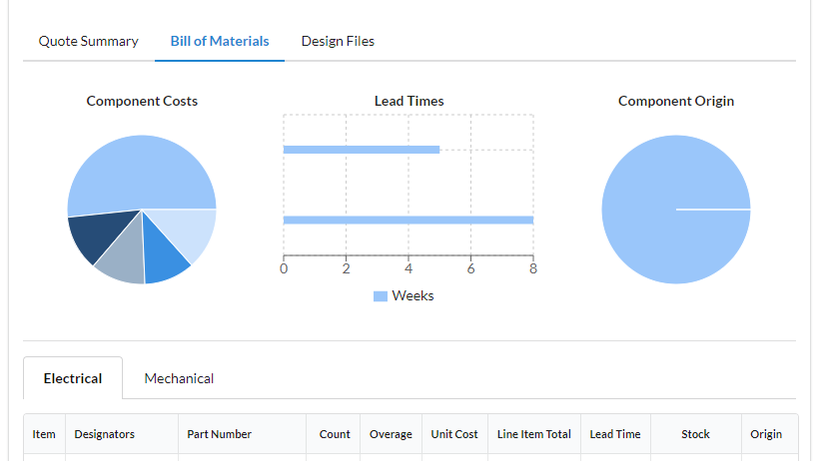Click the Overage column header
The image size is (818, 461).
coord(390,434)
